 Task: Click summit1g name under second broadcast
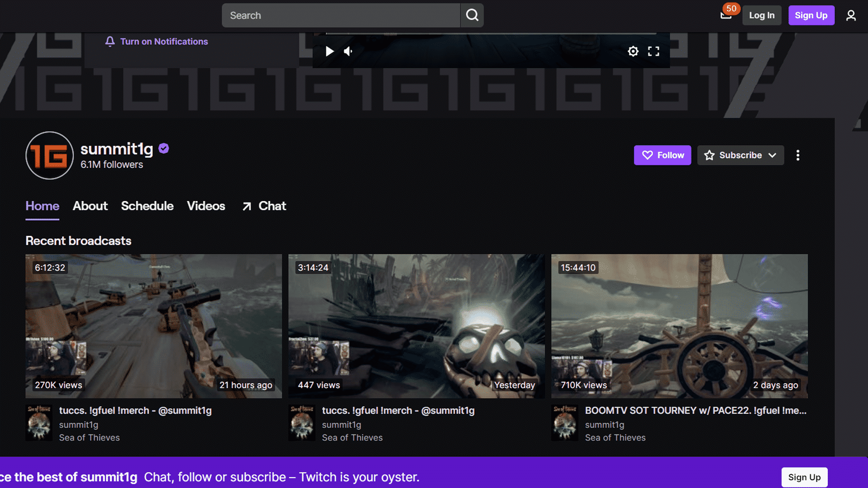click(341, 425)
